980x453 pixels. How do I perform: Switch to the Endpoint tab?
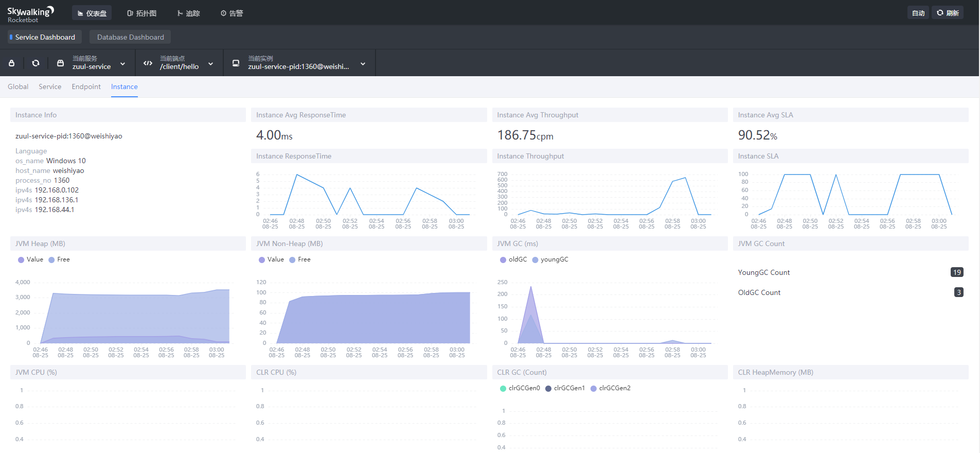point(86,86)
